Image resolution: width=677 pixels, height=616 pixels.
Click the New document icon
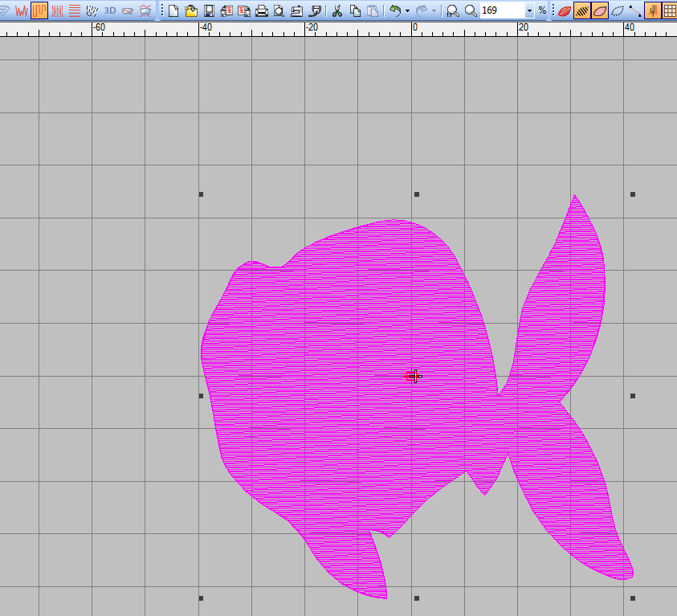pos(173,11)
